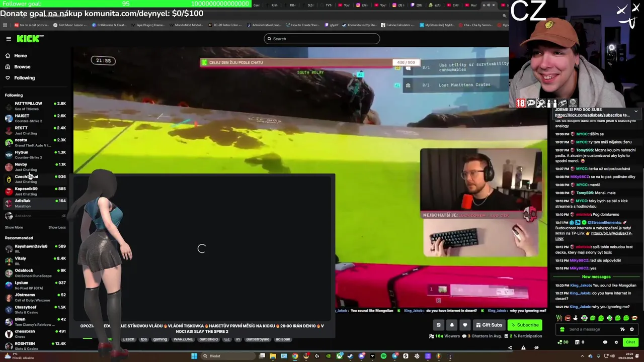Screen dimensions: 644x362
Task: Open ROSHTEIN's Slots & Casino stream
Action: [35, 346]
